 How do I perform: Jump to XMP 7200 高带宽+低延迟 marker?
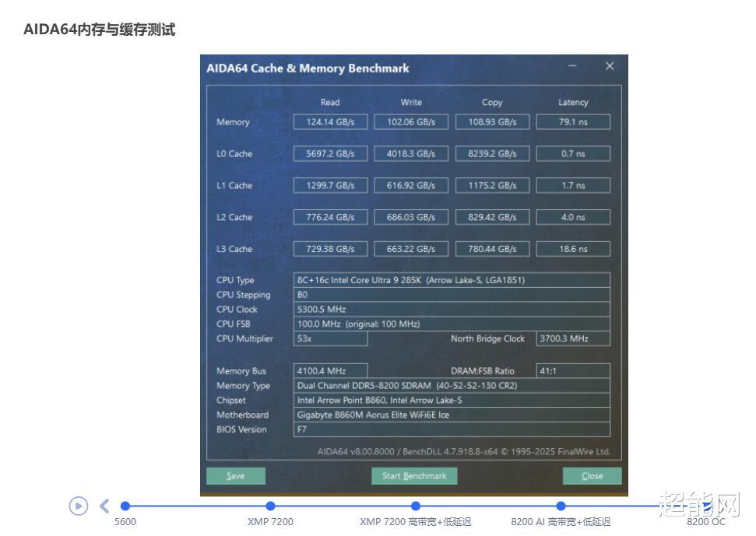(x=416, y=506)
